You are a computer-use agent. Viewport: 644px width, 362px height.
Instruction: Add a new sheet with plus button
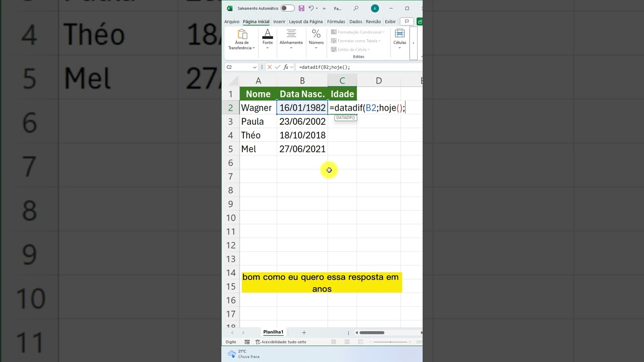(304, 333)
